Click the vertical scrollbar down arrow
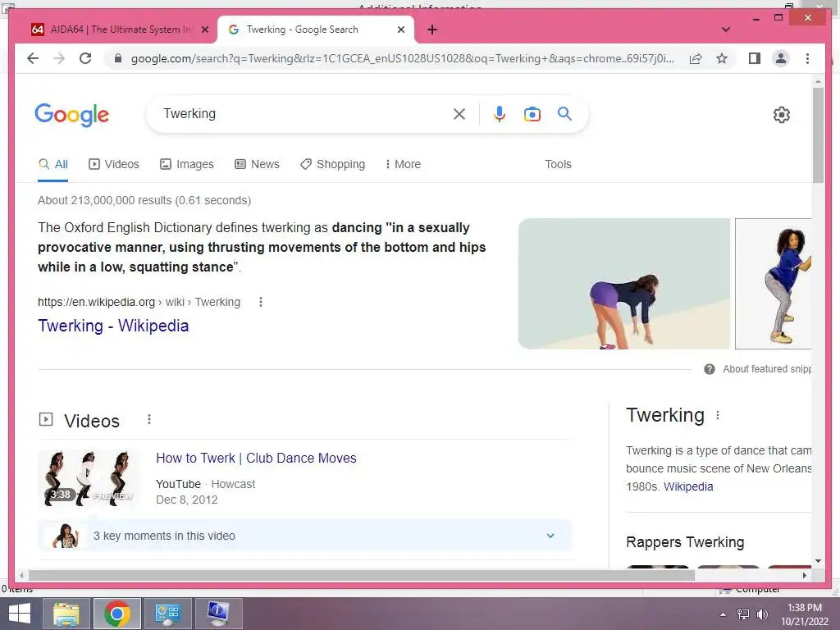This screenshot has width=840, height=630. (818, 561)
